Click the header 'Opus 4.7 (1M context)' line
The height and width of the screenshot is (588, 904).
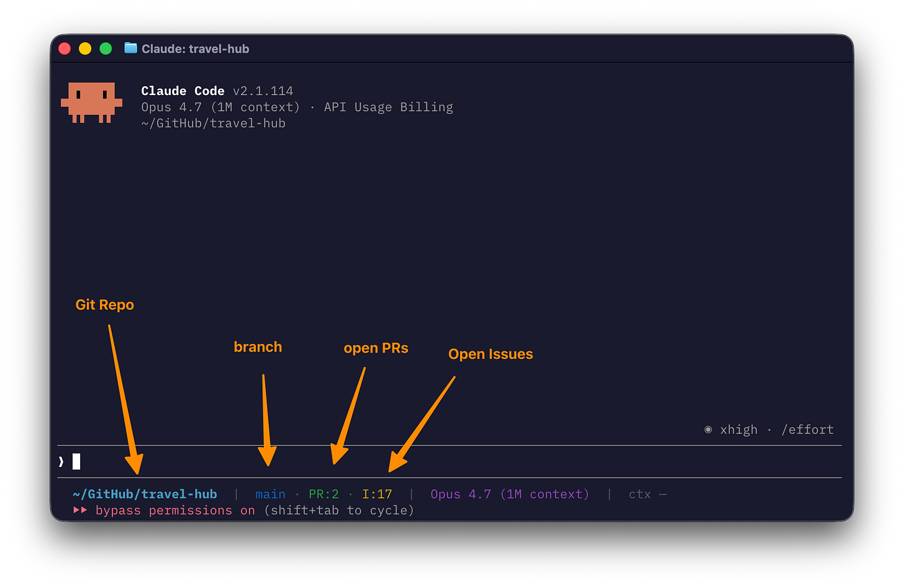tap(220, 107)
